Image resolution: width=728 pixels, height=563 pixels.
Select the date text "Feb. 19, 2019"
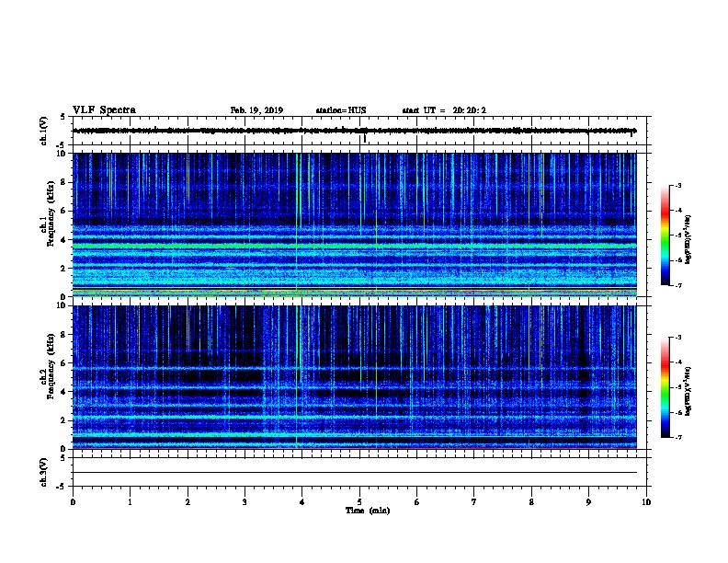(256, 110)
